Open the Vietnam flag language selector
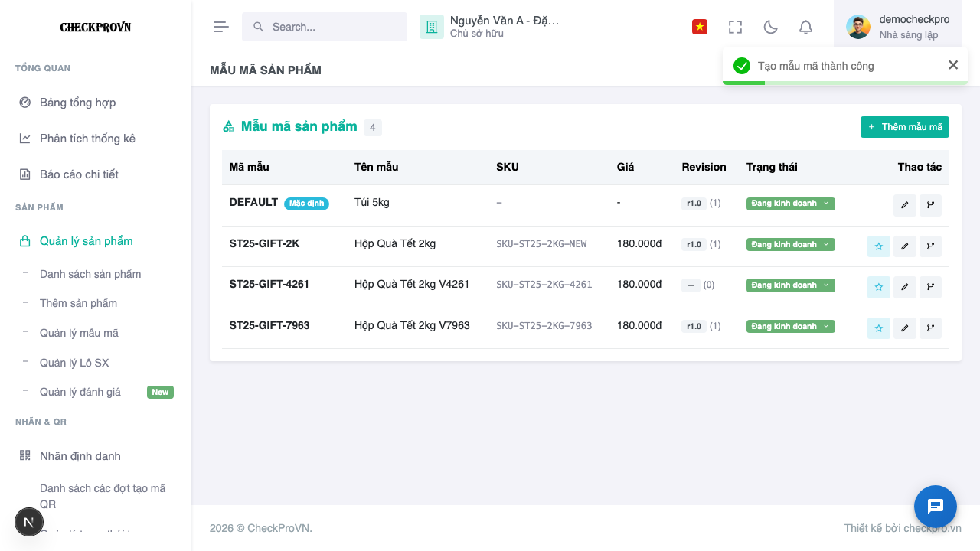Image resolution: width=980 pixels, height=551 pixels. 699,27
